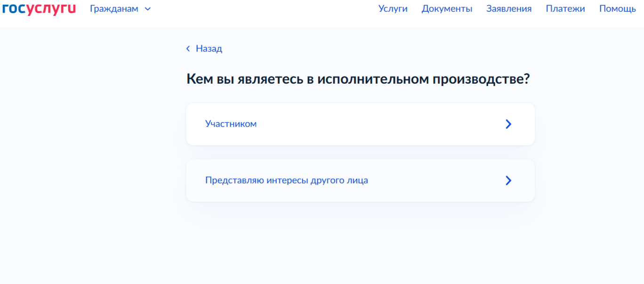Click the red 'услуги' part of the logo
This screenshot has height=284, width=644.
click(51, 8)
